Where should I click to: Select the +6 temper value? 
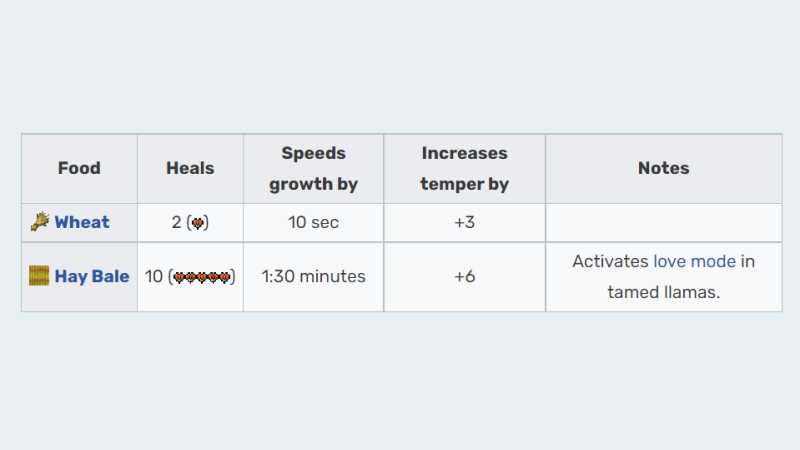[x=464, y=276]
